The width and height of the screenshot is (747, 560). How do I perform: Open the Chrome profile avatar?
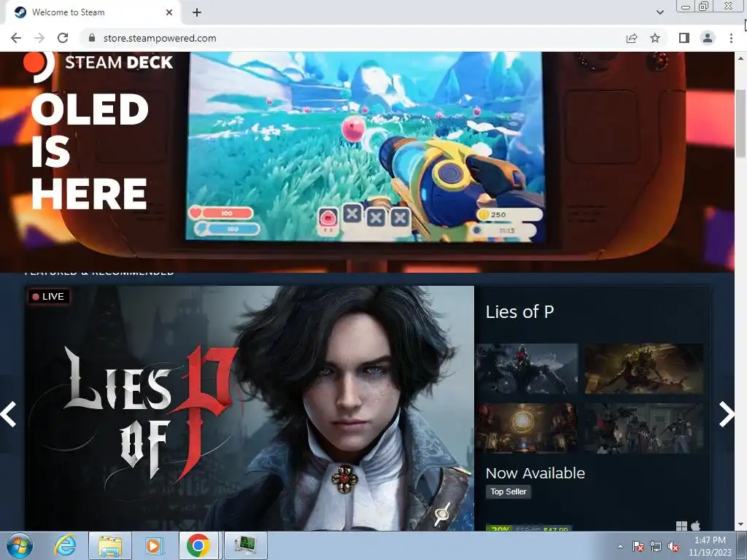click(x=708, y=38)
